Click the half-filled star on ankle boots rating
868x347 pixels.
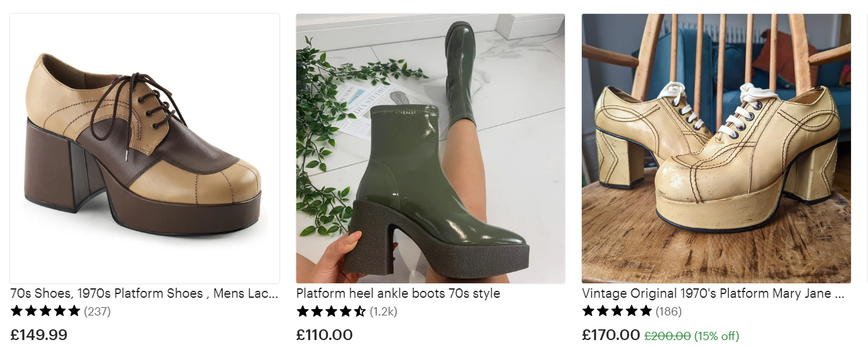pos(359,311)
